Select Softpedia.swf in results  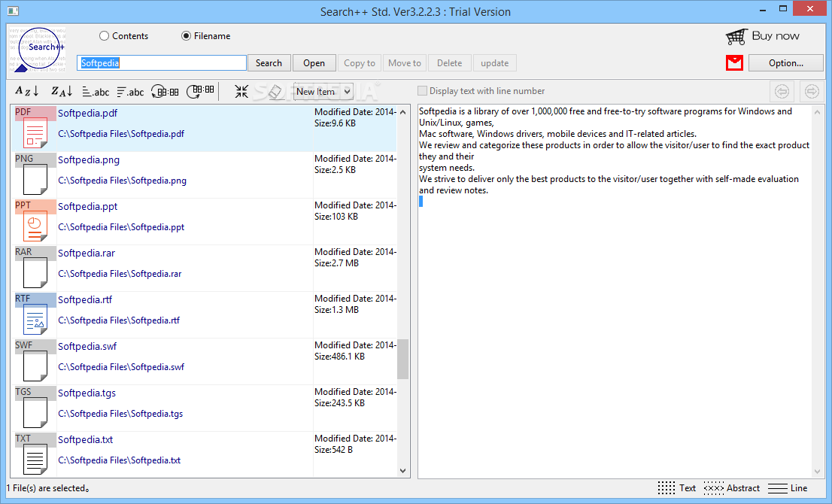coord(87,347)
